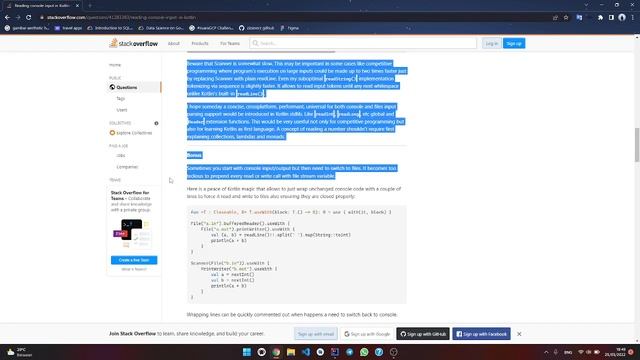Open Visual Studio Code from the taskbar
Screen dimensions: 640x360
click(x=306, y=352)
